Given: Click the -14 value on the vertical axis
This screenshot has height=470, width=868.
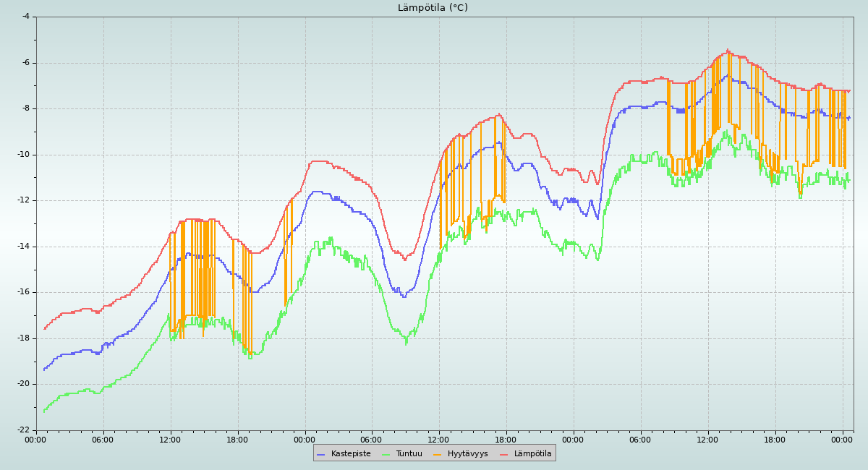Looking at the screenshot, I should 23,246.
